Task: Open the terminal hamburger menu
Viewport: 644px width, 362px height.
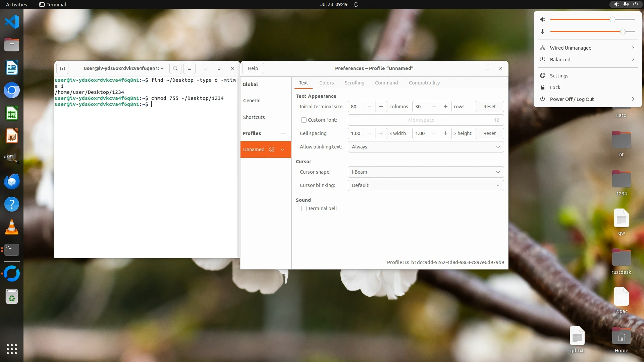Action: pyautogui.click(x=189, y=68)
